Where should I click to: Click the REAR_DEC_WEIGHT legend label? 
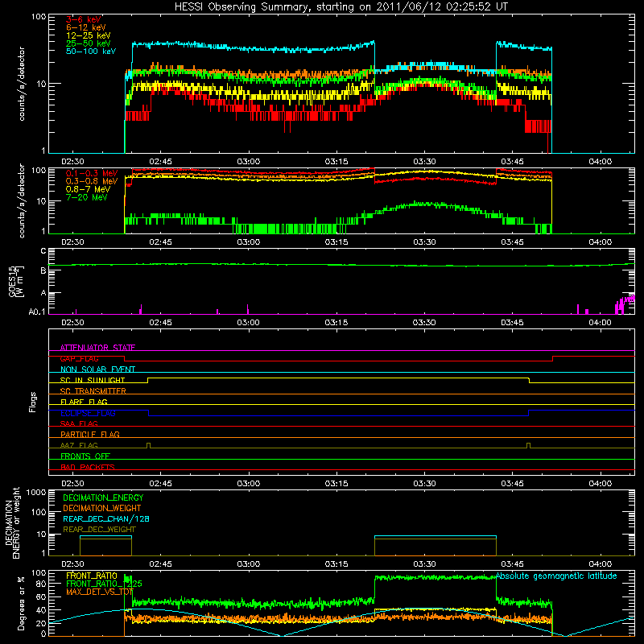[x=99, y=530]
